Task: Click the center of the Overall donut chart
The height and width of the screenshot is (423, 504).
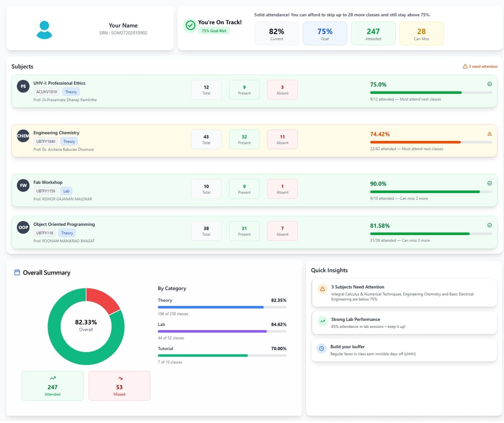Action: [x=86, y=325]
